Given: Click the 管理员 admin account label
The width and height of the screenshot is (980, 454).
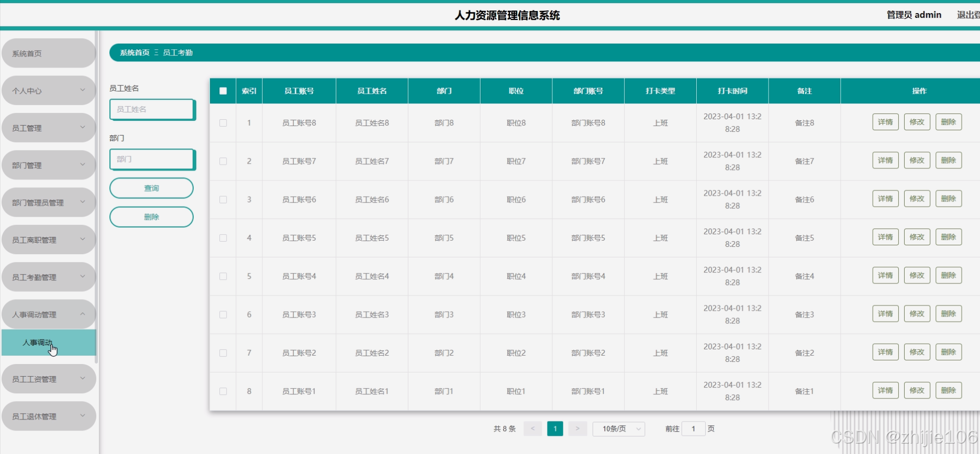Looking at the screenshot, I should [x=914, y=15].
